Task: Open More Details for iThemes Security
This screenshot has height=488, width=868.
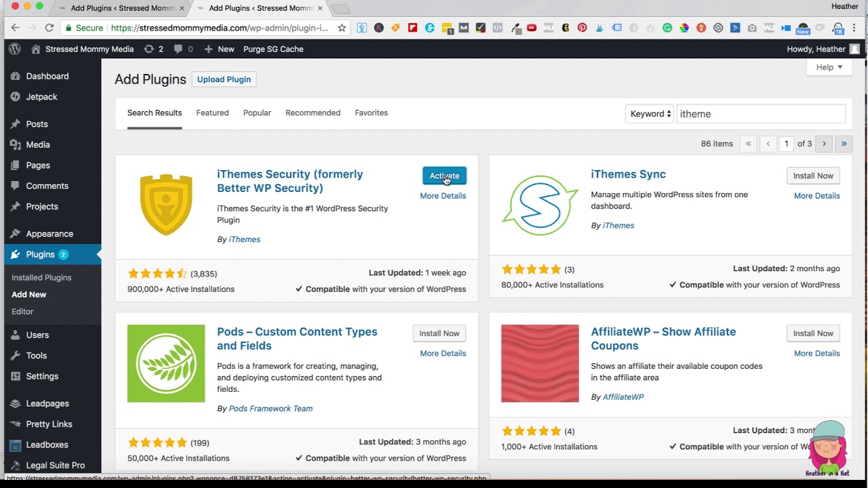Action: coord(443,196)
